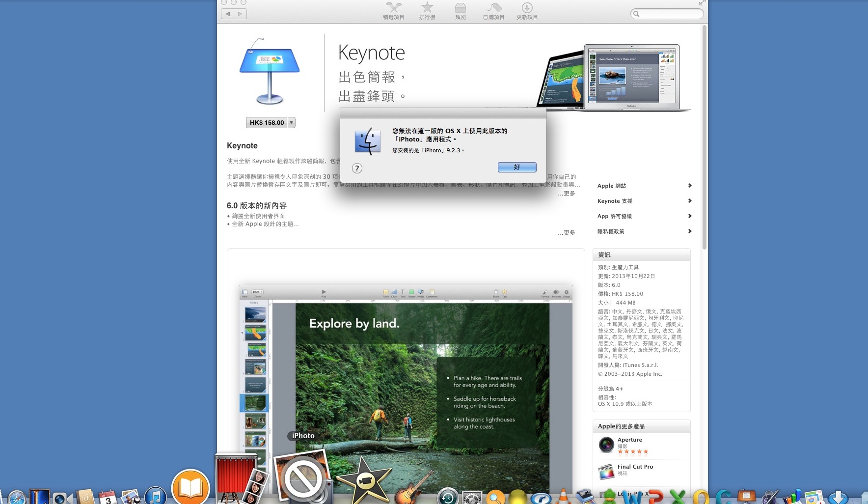Open Microsoft Outlook from the Dock

point(701,497)
